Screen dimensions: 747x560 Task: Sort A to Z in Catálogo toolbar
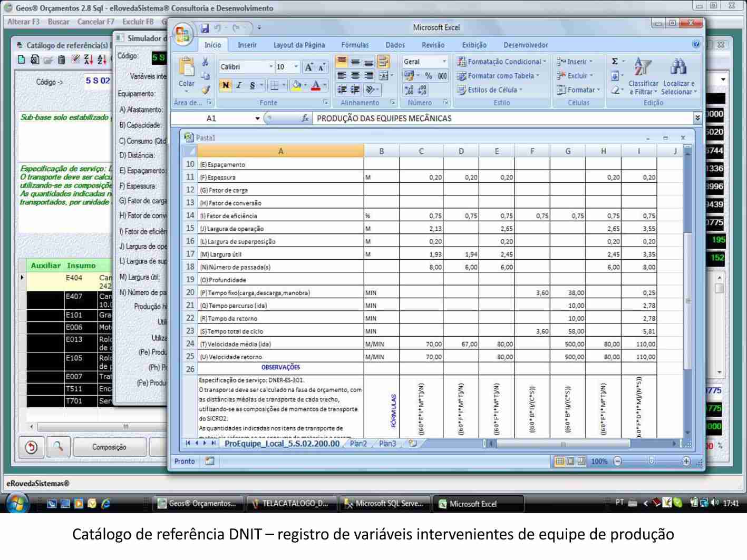[102, 60]
